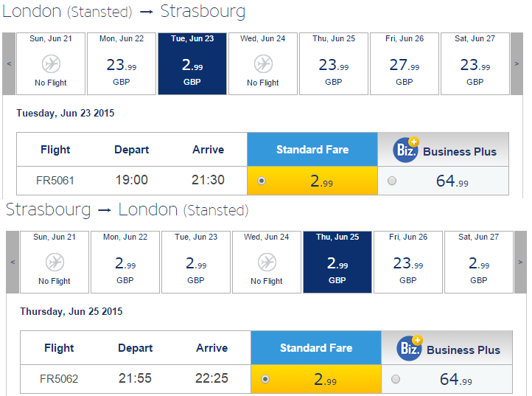Click the outbound Standard Fare column header
Image resolution: width=532 pixels, height=396 pixels.
(x=312, y=150)
